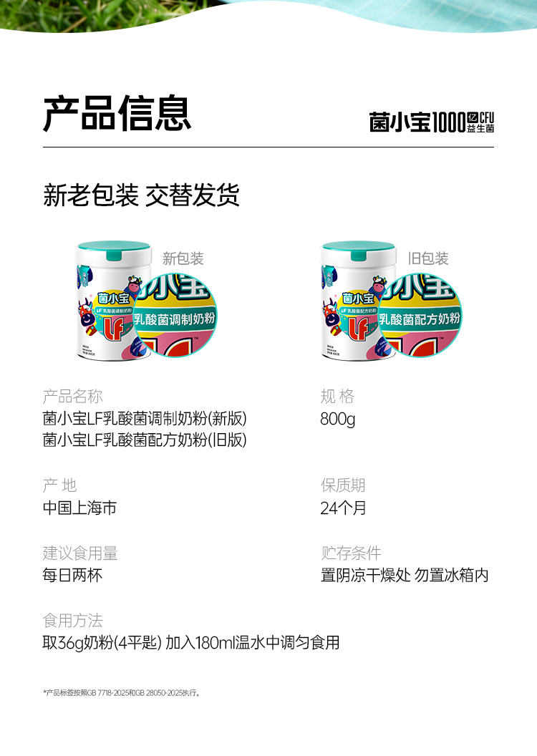Click the 乳酸菌配方奶粉 magnified circle
Screen dimensions: 537x756
click(x=420, y=316)
